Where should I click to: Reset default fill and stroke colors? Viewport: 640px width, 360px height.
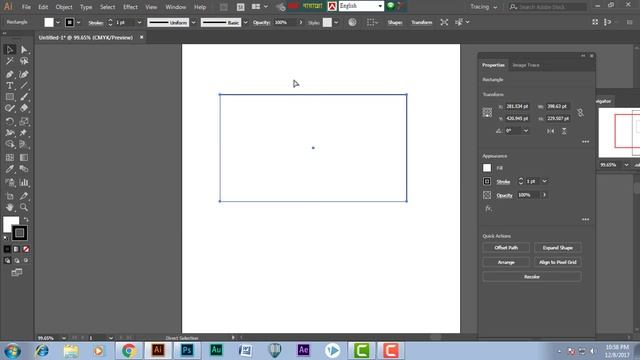click(6, 238)
